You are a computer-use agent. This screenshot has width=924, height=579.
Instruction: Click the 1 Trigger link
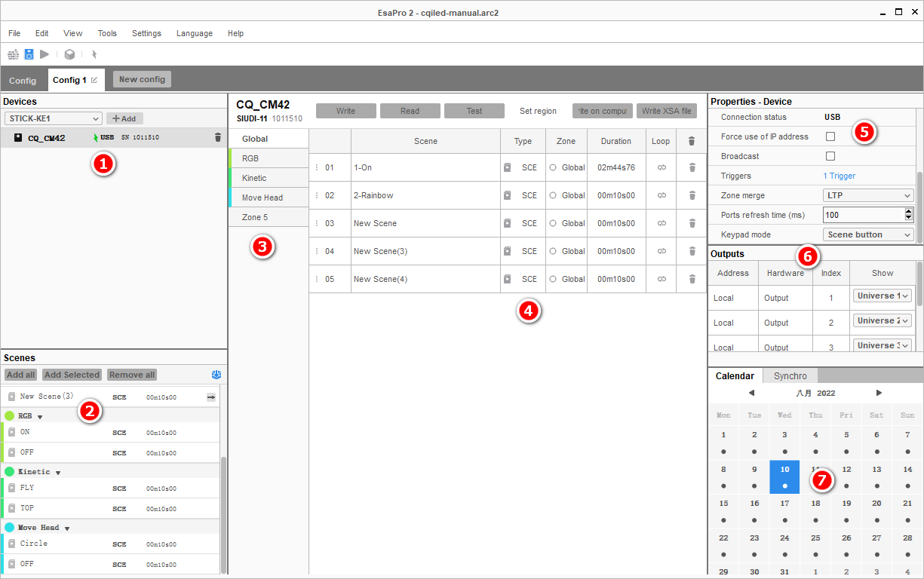(x=839, y=176)
